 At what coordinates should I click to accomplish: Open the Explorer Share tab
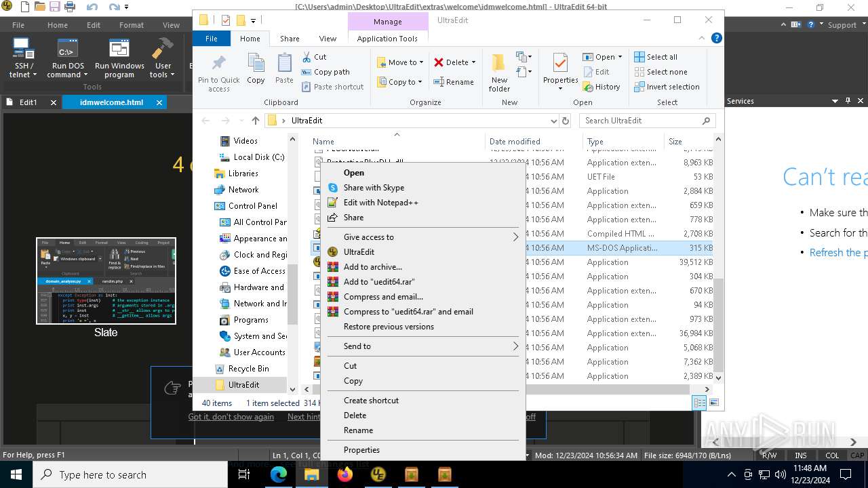click(290, 39)
